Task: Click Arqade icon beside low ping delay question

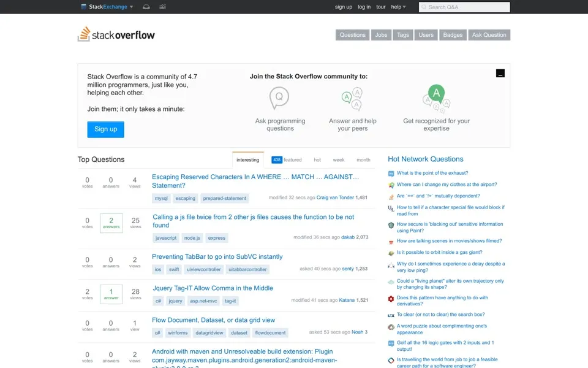Action: click(x=391, y=265)
